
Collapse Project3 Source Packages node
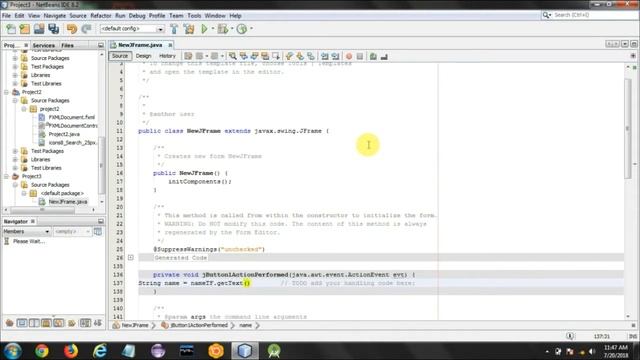click(15, 185)
